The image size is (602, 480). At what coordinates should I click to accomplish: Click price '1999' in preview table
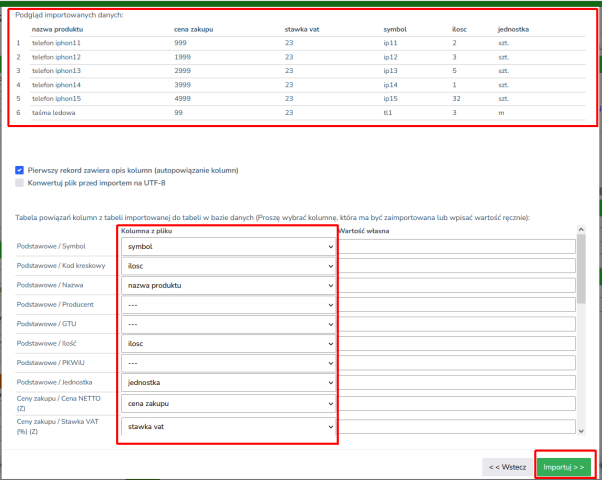tap(182, 57)
